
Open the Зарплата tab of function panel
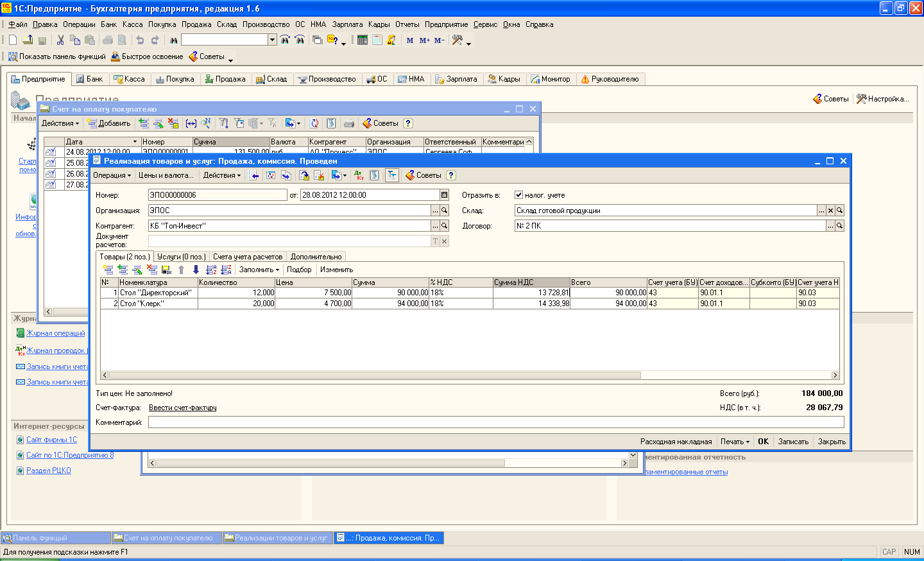[456, 79]
